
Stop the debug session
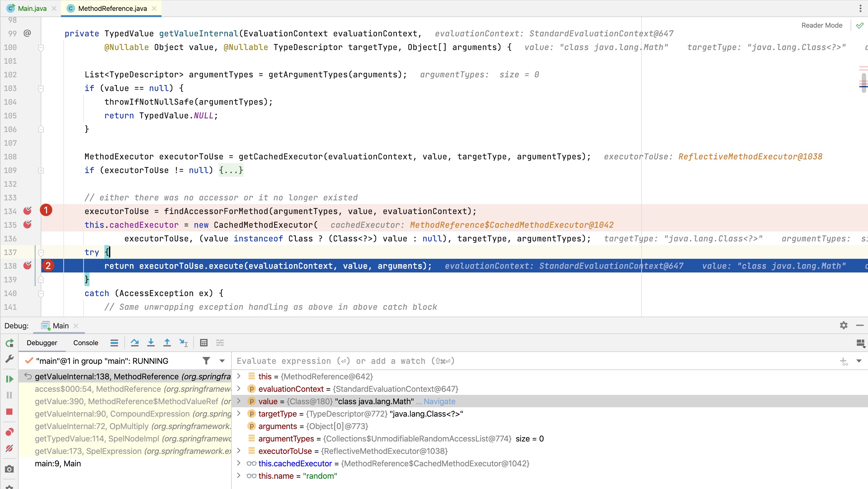pos(9,412)
